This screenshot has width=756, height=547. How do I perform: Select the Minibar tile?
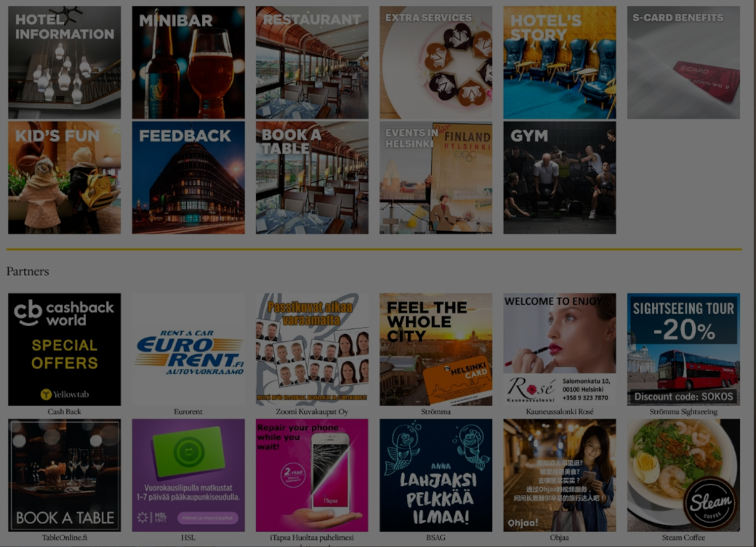click(188, 62)
